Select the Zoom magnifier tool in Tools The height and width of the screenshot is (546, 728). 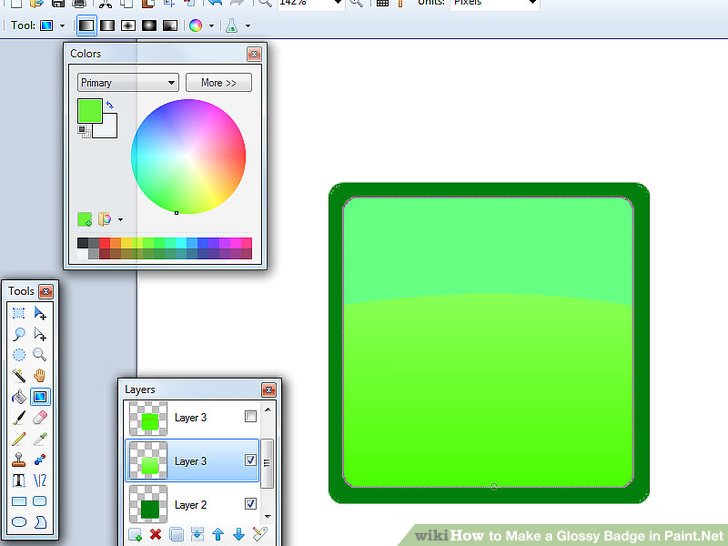(40, 355)
